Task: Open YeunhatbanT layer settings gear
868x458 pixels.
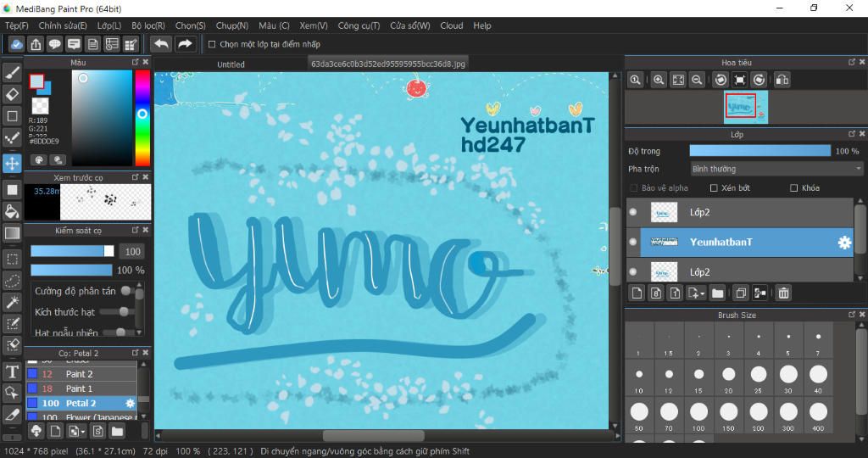Action: [844, 242]
